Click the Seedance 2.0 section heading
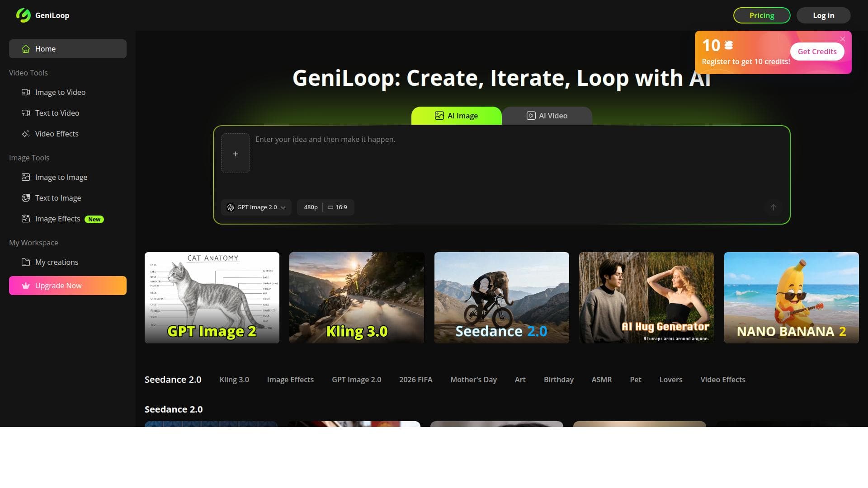Screen dimensions: 868x488 click(x=174, y=409)
